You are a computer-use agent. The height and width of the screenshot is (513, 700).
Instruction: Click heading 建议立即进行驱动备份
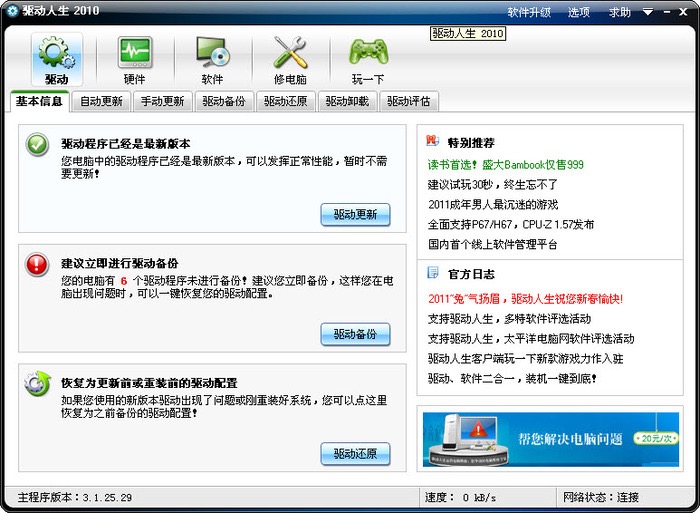pyautogui.click(x=120, y=263)
